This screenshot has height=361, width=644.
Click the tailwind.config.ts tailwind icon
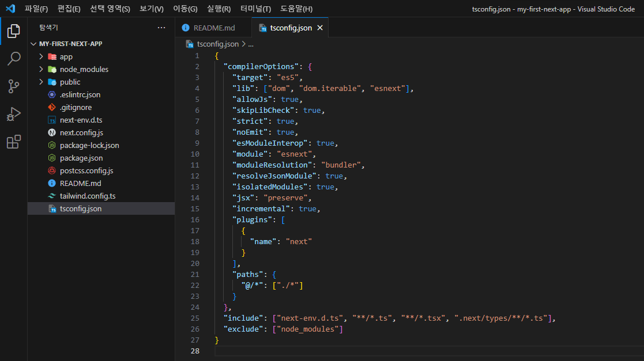click(x=52, y=196)
